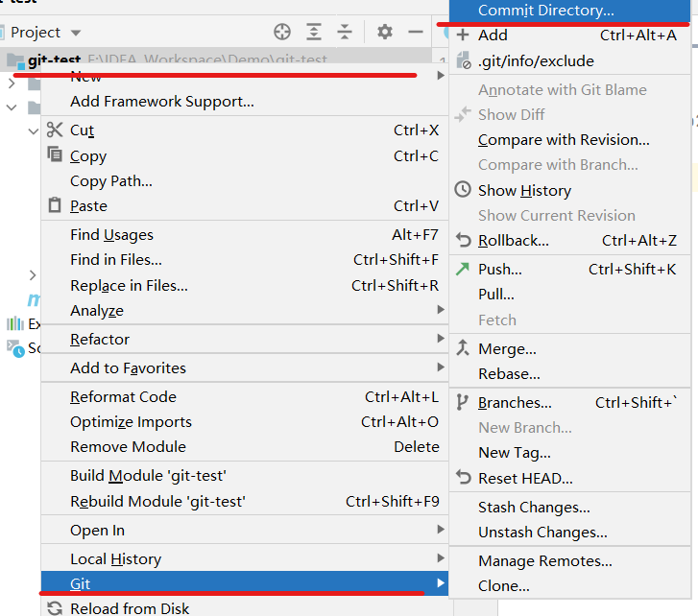Select Copy Path... item
Screen dimensions: 698x616
(245, 181)
